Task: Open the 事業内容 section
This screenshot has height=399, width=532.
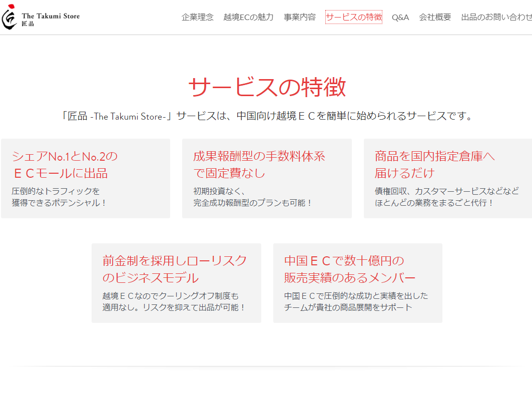Action: tap(299, 17)
